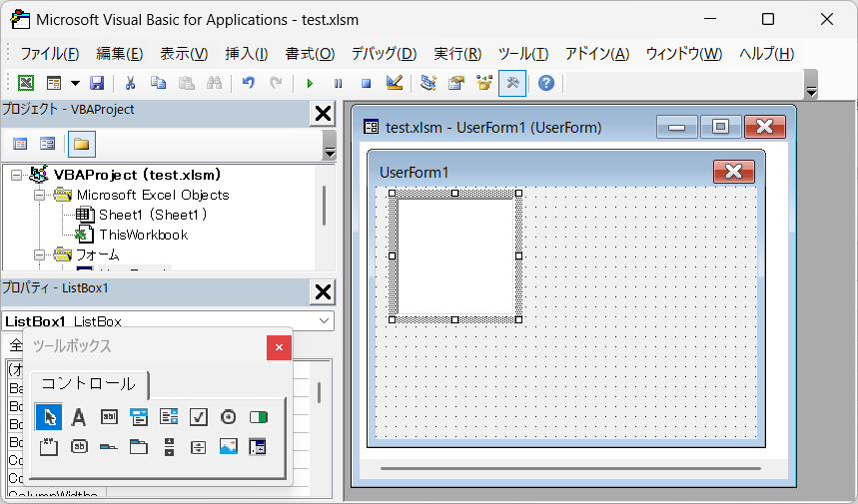
Task: Open the ツール(T) menu
Action: point(523,54)
